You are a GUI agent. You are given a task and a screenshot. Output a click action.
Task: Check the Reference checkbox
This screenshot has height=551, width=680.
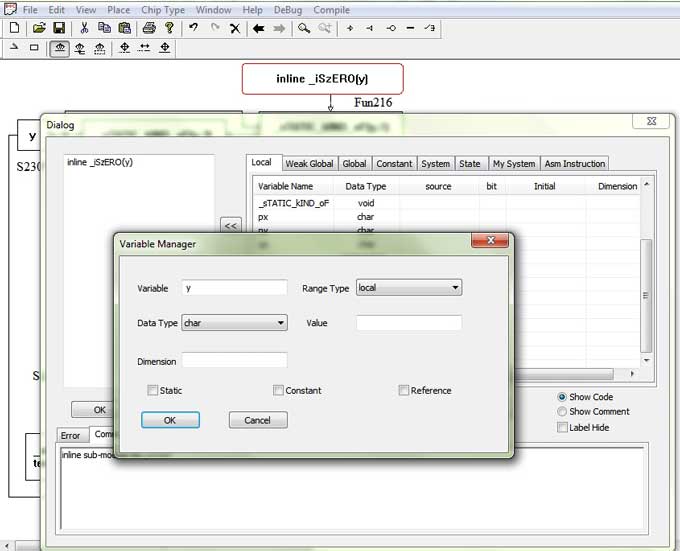click(403, 390)
